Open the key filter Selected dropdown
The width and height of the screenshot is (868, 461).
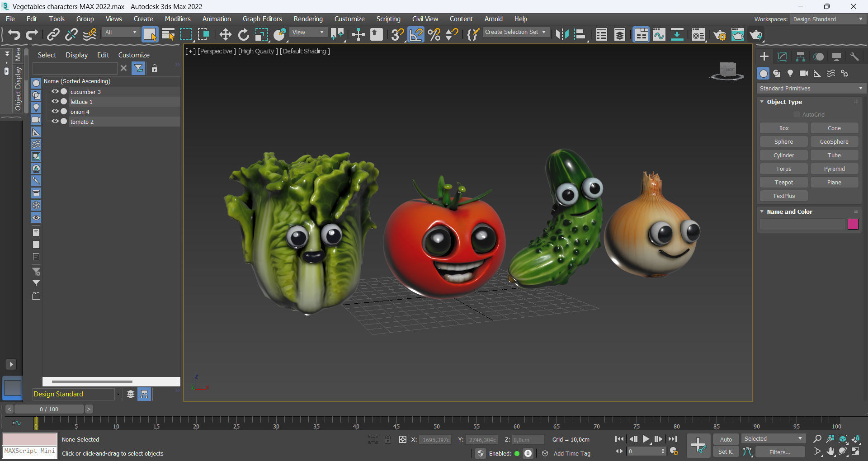tap(773, 439)
